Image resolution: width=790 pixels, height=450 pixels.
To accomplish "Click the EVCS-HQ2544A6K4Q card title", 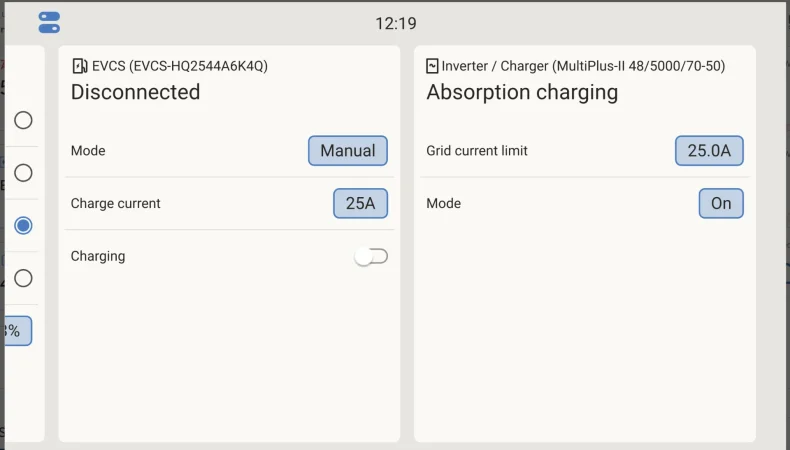I will click(180, 66).
